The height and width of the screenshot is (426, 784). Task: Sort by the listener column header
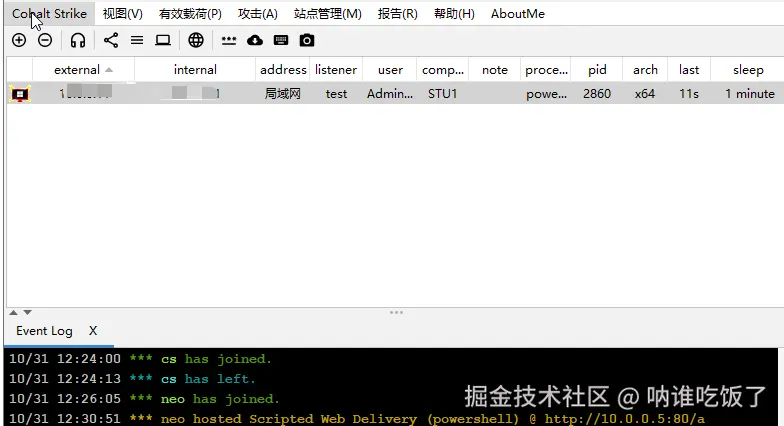(336, 70)
